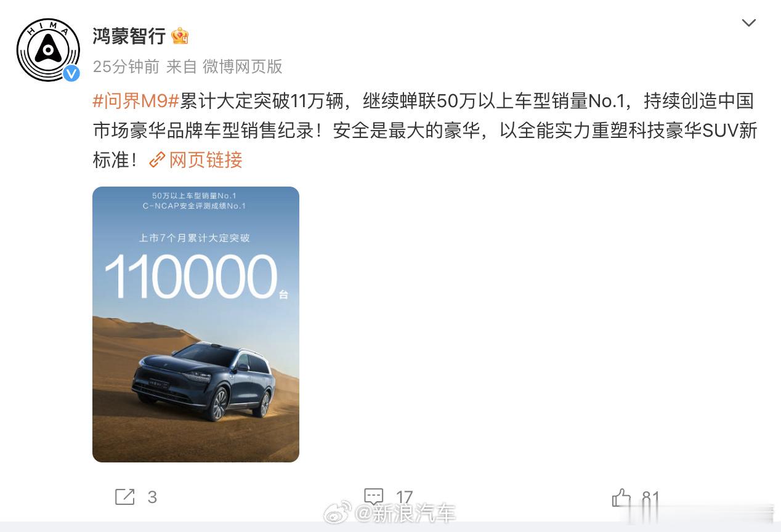Open the 25分钟前 post timestamp
The height and width of the screenshot is (532, 781).
tap(126, 66)
